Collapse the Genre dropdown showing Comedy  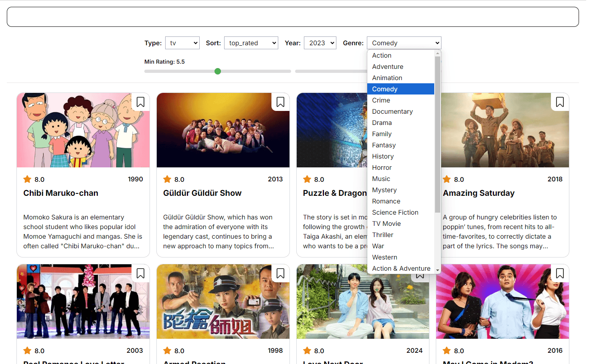tap(404, 43)
